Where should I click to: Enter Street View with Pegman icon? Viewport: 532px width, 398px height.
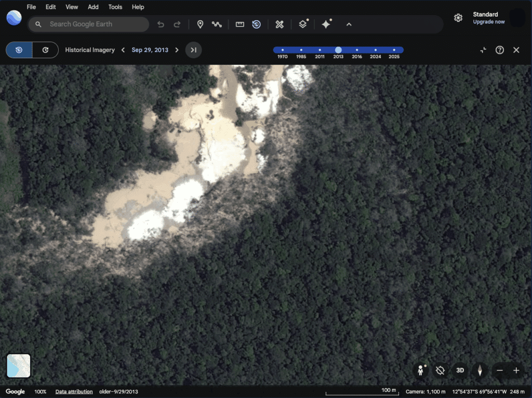pos(421,370)
